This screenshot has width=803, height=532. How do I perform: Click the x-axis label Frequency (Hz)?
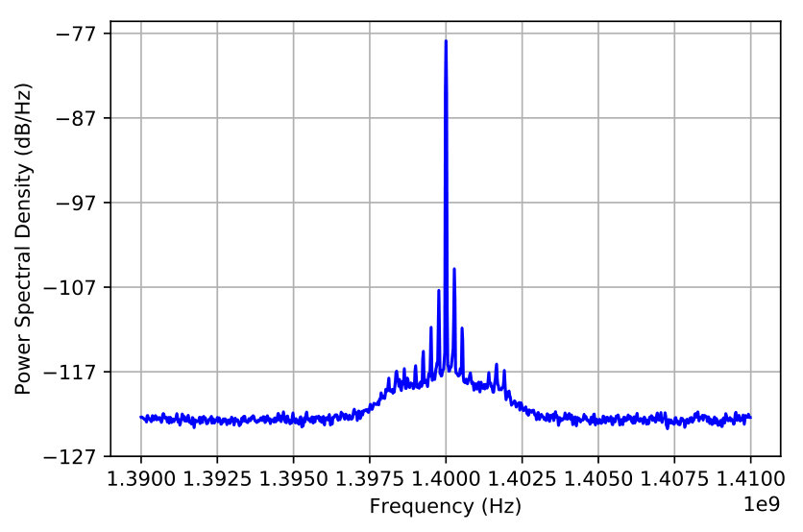tap(446, 506)
